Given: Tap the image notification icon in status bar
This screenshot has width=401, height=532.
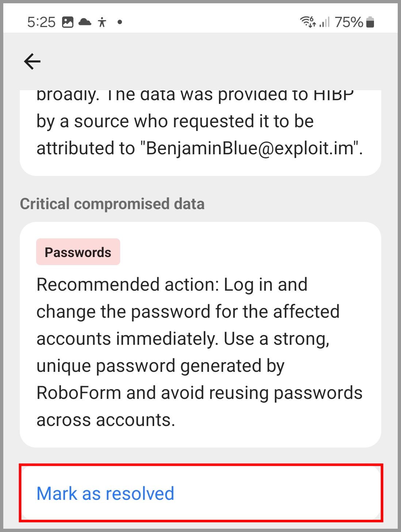Looking at the screenshot, I should click(68, 22).
